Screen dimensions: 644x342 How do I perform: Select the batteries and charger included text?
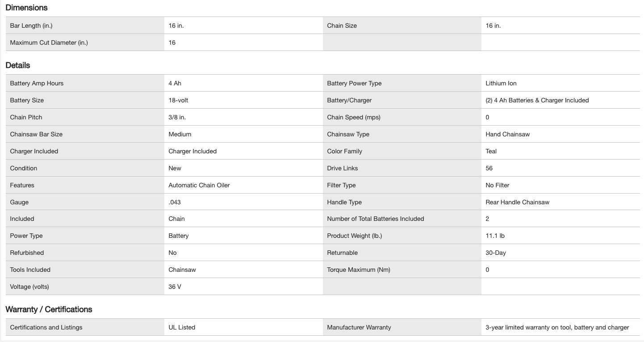[537, 100]
